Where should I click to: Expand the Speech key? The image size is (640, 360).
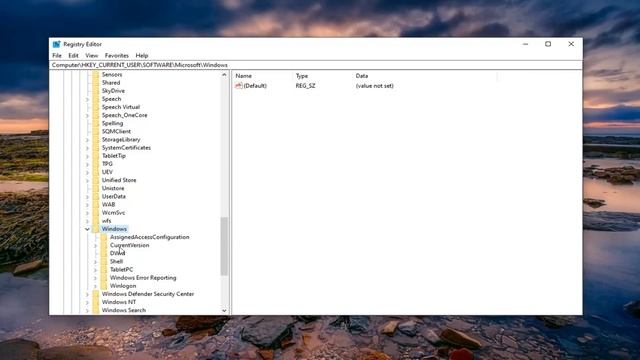click(87, 99)
